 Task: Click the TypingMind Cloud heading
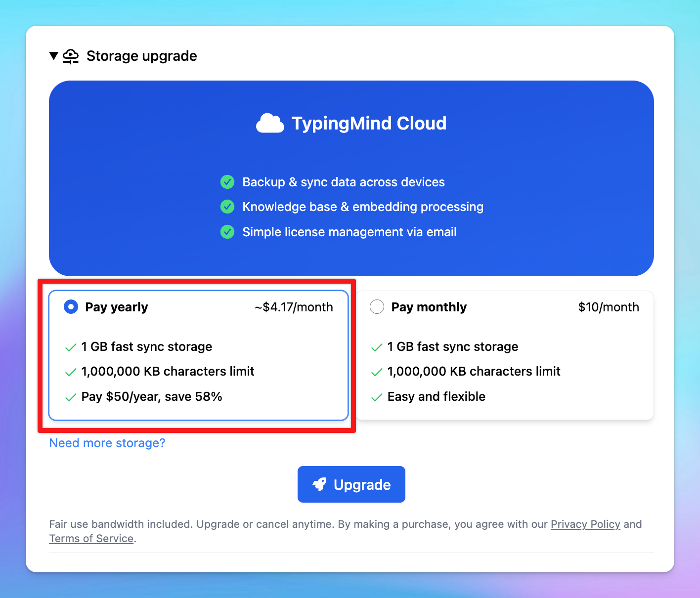click(x=369, y=124)
